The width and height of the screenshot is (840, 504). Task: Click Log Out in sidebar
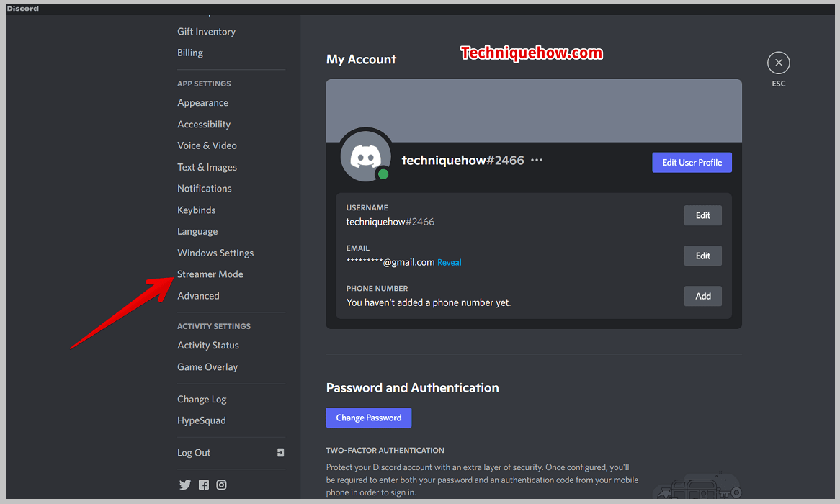click(x=194, y=453)
